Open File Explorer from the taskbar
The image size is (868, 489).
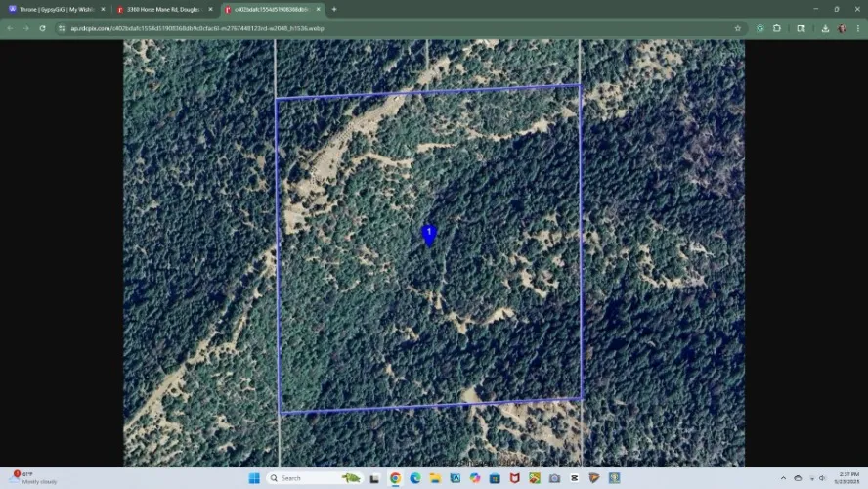coord(435,478)
